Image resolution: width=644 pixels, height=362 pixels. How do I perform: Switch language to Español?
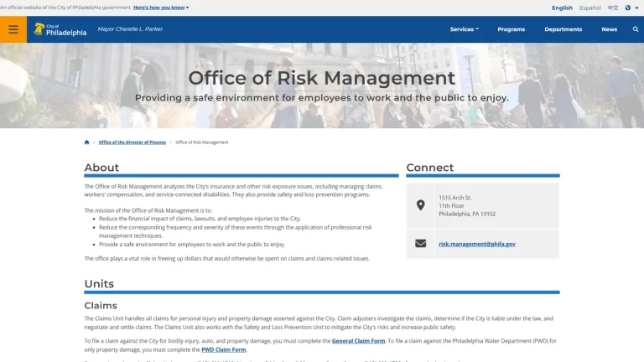pos(589,8)
